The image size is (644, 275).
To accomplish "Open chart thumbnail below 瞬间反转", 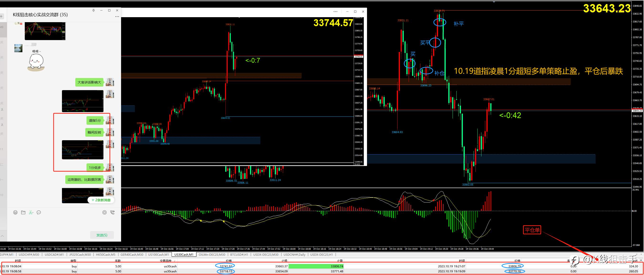I will 82,150.
